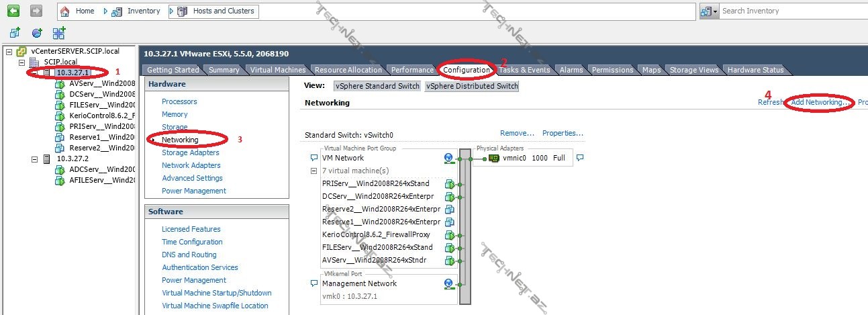868x315 pixels.
Task: Select the KerioControl8.6.2 VM in inventory tree
Action: [101, 116]
